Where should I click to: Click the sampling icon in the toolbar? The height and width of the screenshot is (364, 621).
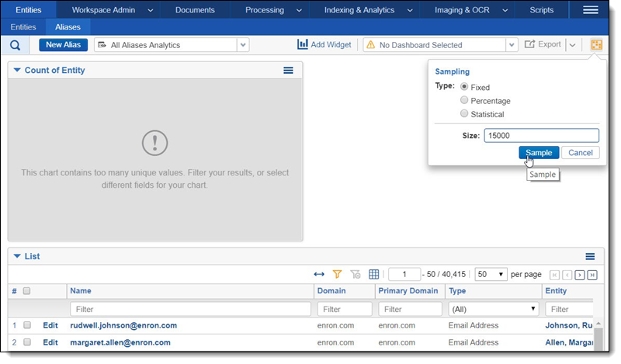click(x=596, y=45)
